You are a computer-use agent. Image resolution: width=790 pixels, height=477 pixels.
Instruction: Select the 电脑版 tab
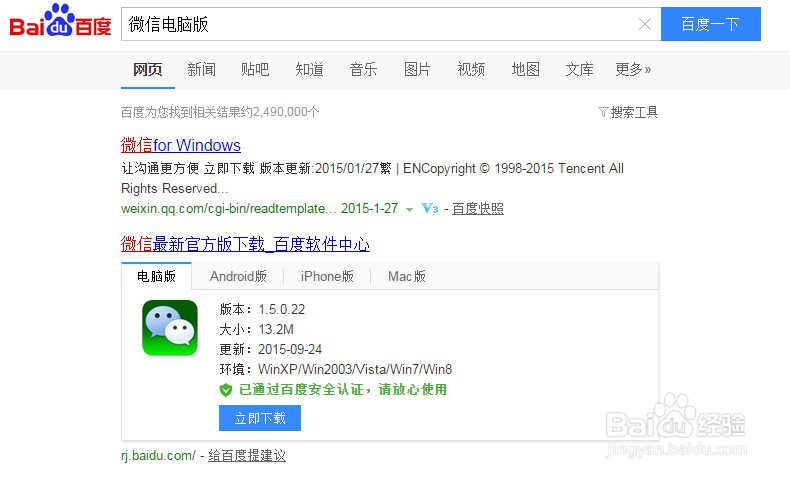(156, 276)
